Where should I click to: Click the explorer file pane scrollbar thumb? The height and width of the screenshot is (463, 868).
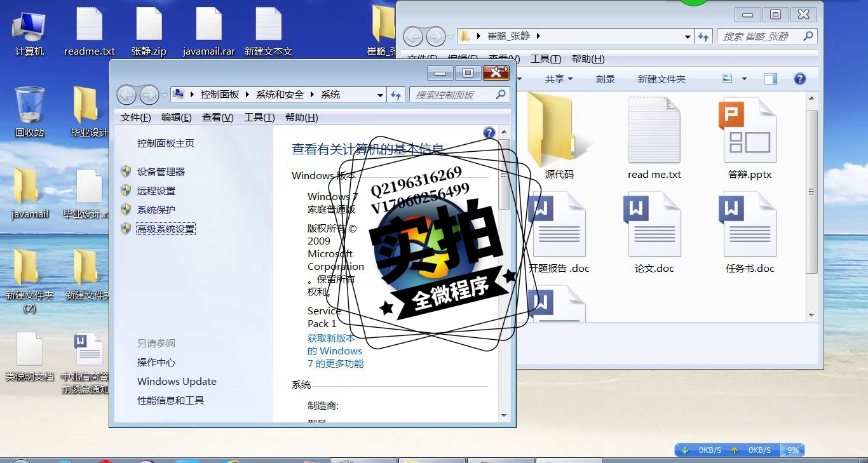pyautogui.click(x=811, y=192)
